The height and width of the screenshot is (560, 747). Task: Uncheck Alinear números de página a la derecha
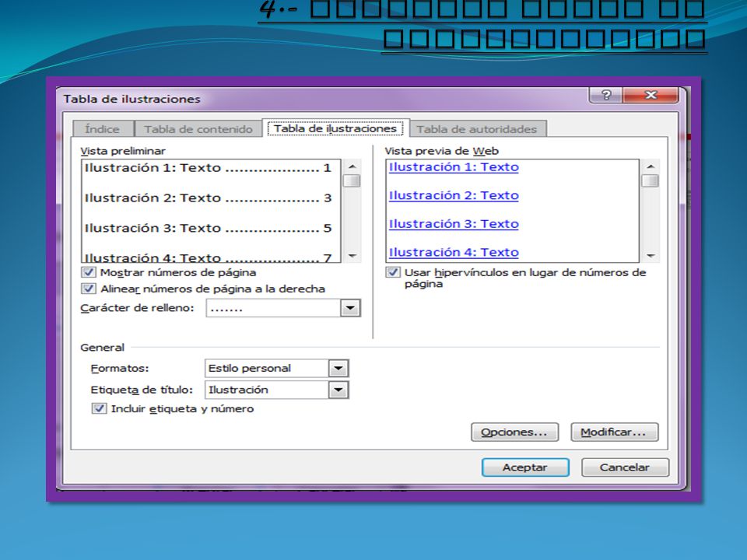pyautogui.click(x=88, y=289)
